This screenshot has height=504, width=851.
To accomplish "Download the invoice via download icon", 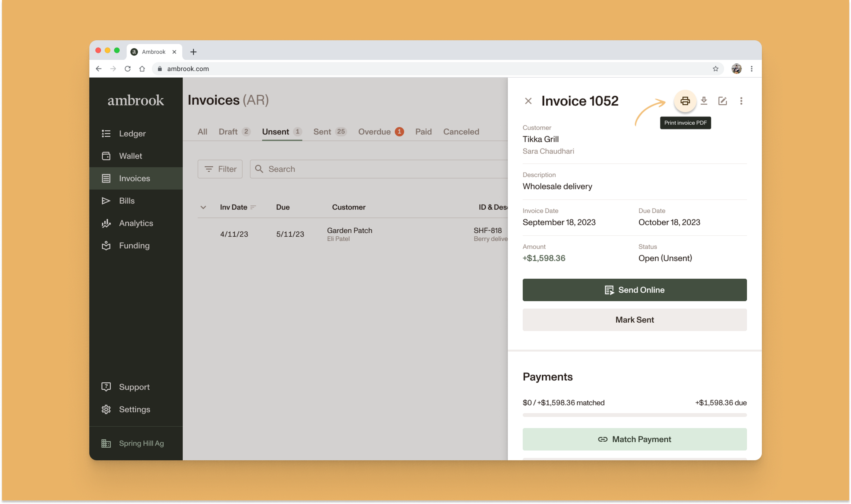I will pos(704,101).
